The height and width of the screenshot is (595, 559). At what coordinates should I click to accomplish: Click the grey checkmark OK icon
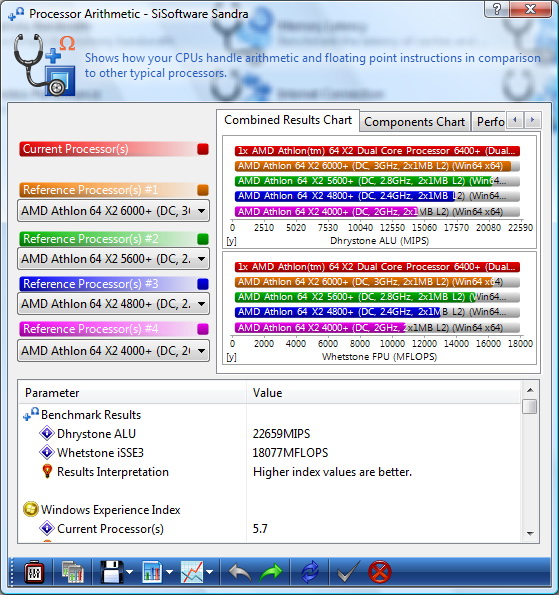[348, 572]
